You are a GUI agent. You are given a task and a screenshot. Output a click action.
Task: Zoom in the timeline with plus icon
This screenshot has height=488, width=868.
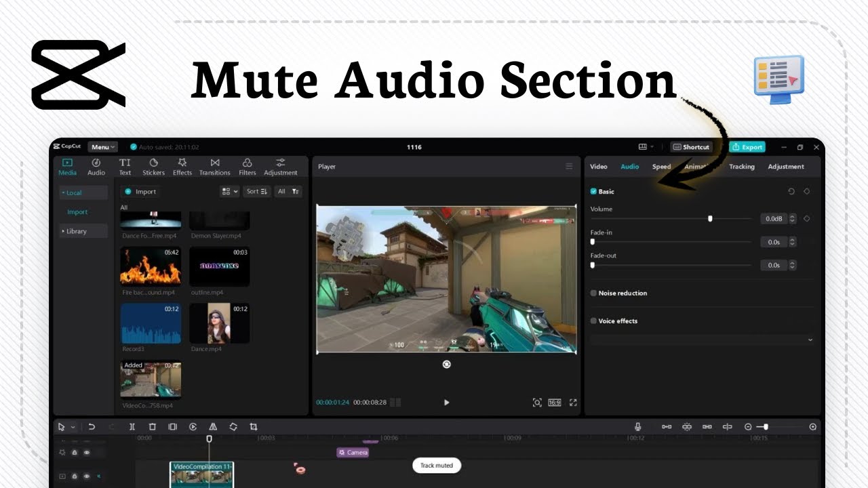(813, 427)
